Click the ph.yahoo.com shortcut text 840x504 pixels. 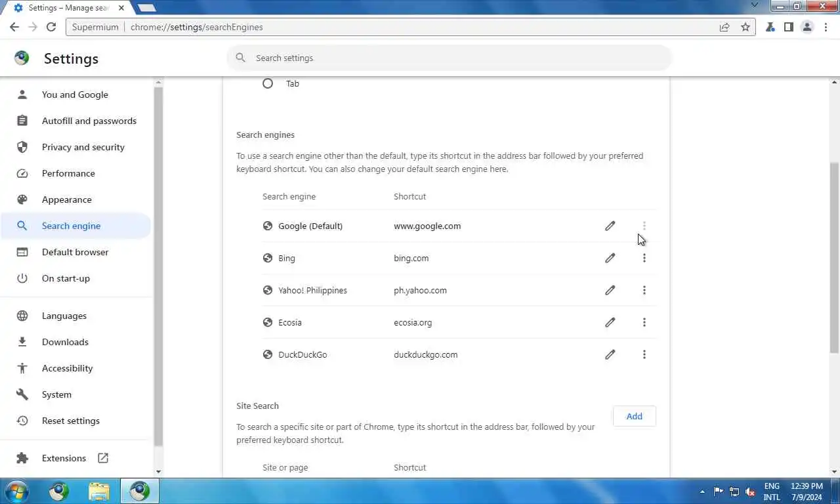tap(420, 290)
